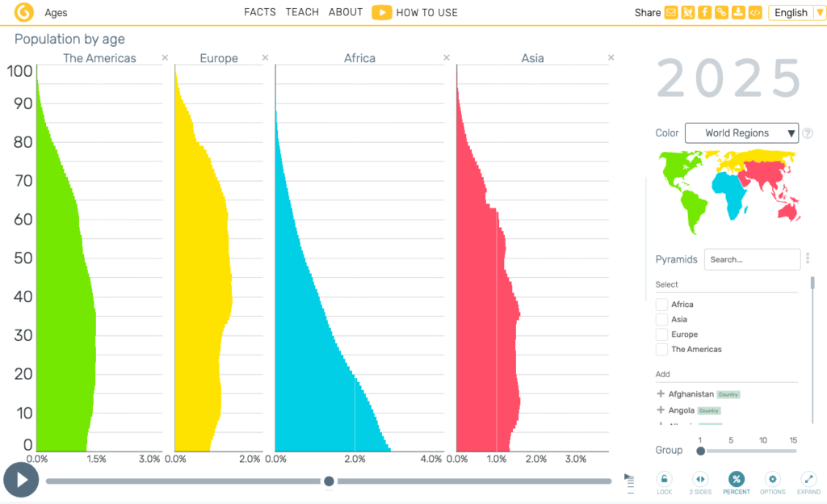Open the World Regions color dropdown
The height and width of the screenshot is (504, 827).
(741, 132)
